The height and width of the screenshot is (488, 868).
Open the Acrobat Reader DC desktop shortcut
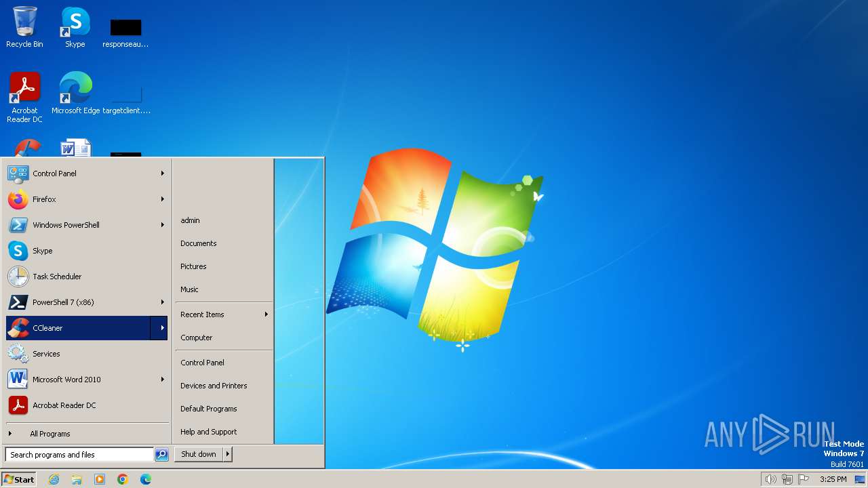tap(24, 97)
